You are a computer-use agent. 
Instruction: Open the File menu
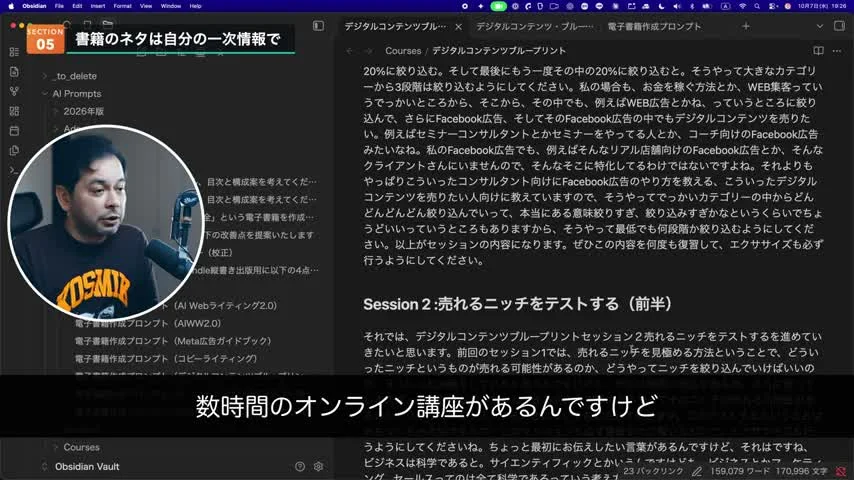[59, 6]
